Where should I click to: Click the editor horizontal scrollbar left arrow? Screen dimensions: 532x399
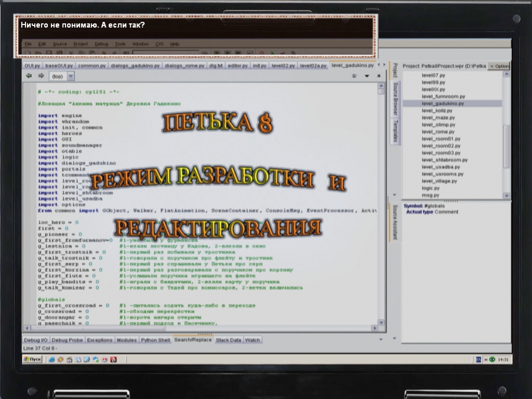pyautogui.click(x=27, y=328)
